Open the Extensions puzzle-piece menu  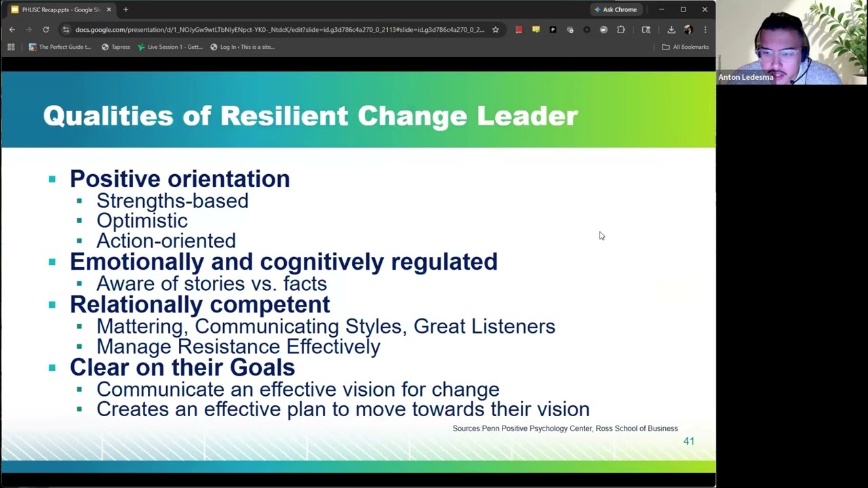coord(620,30)
